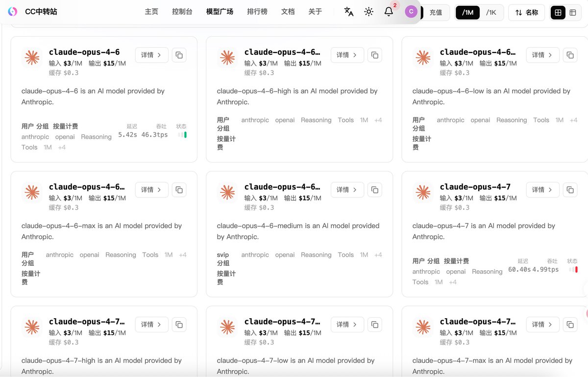The width and height of the screenshot is (588, 377).
Task: Open 详情 for the claude-opus-4-7-high card
Action: pyautogui.click(x=151, y=324)
